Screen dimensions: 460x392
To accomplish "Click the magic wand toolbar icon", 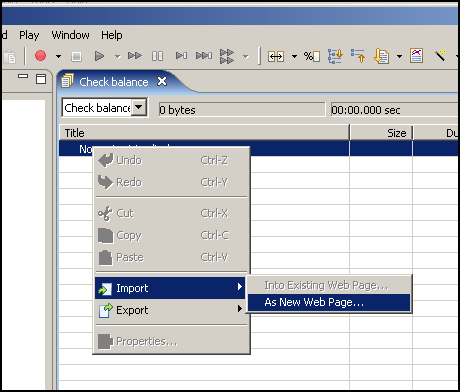I will point(440,55).
